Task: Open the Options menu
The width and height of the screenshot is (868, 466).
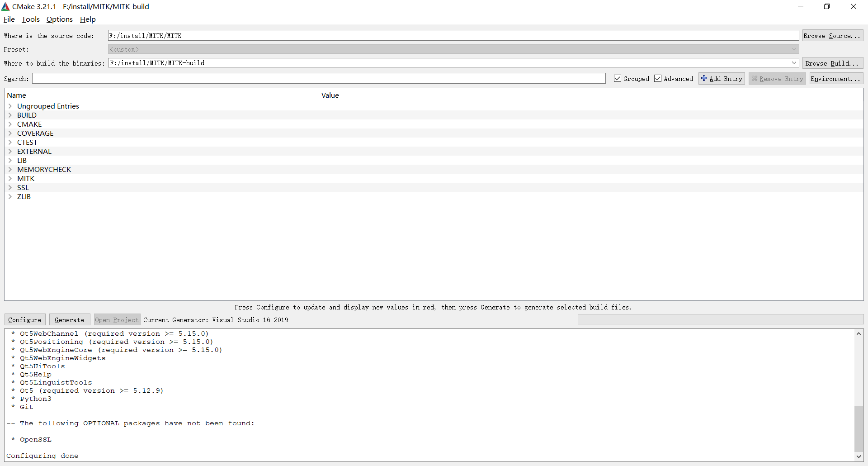Action: pyautogui.click(x=60, y=19)
